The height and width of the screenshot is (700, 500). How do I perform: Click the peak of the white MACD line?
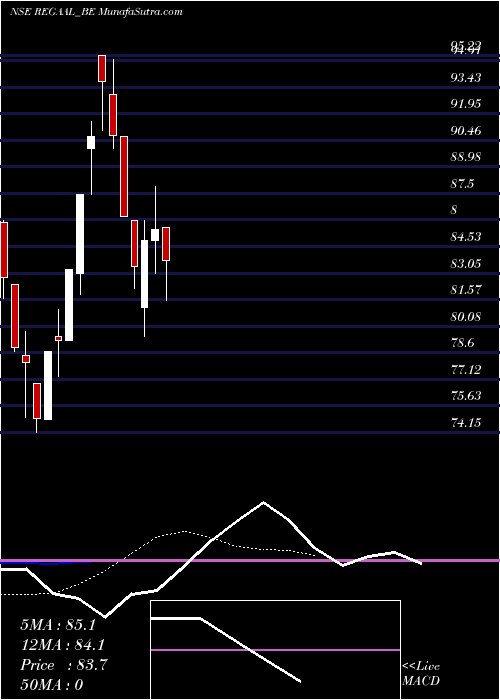click(263, 502)
